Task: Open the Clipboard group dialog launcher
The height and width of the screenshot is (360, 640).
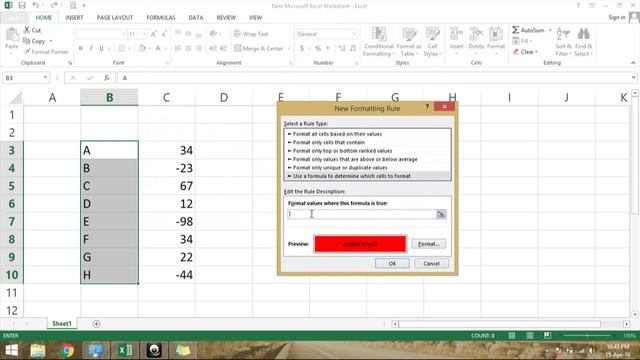Action: pyautogui.click(x=70, y=63)
